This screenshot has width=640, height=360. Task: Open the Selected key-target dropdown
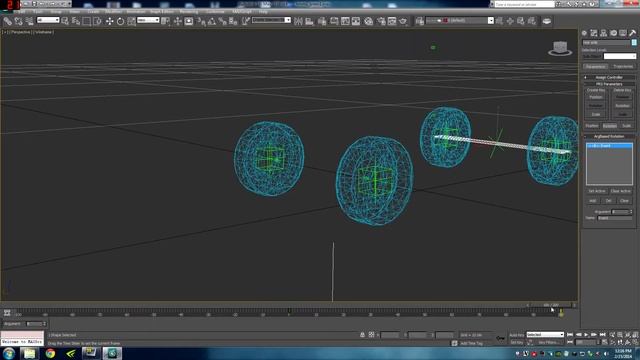click(x=545, y=335)
